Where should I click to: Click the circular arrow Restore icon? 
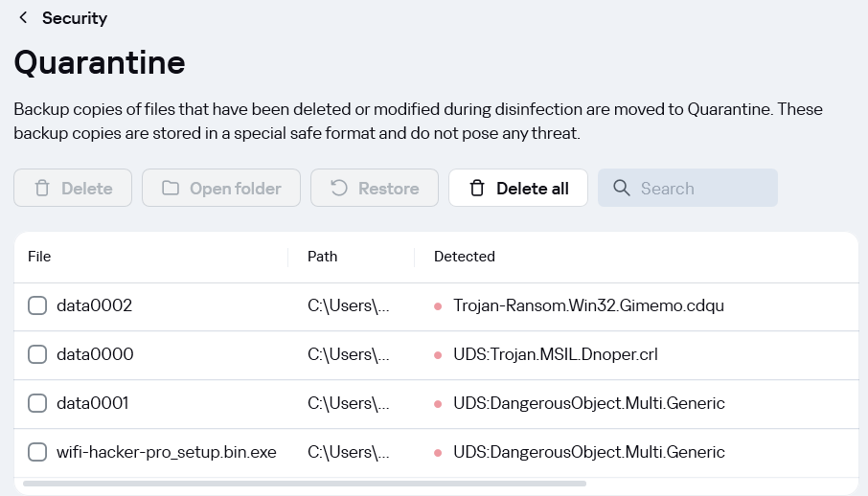click(x=339, y=189)
